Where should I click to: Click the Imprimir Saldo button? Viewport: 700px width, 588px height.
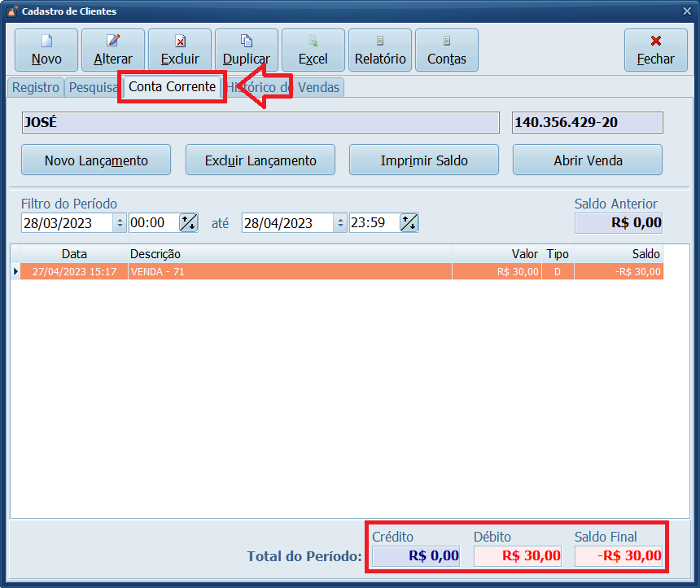(424, 160)
